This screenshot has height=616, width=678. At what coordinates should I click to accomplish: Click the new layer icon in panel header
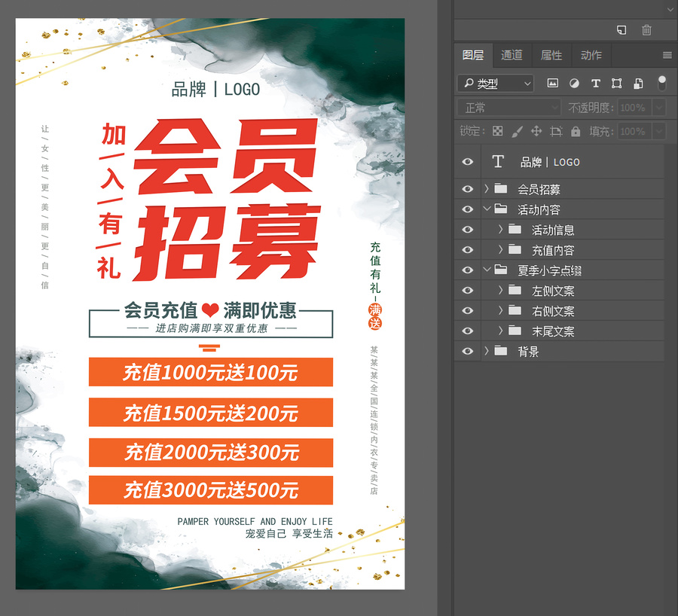pos(621,30)
